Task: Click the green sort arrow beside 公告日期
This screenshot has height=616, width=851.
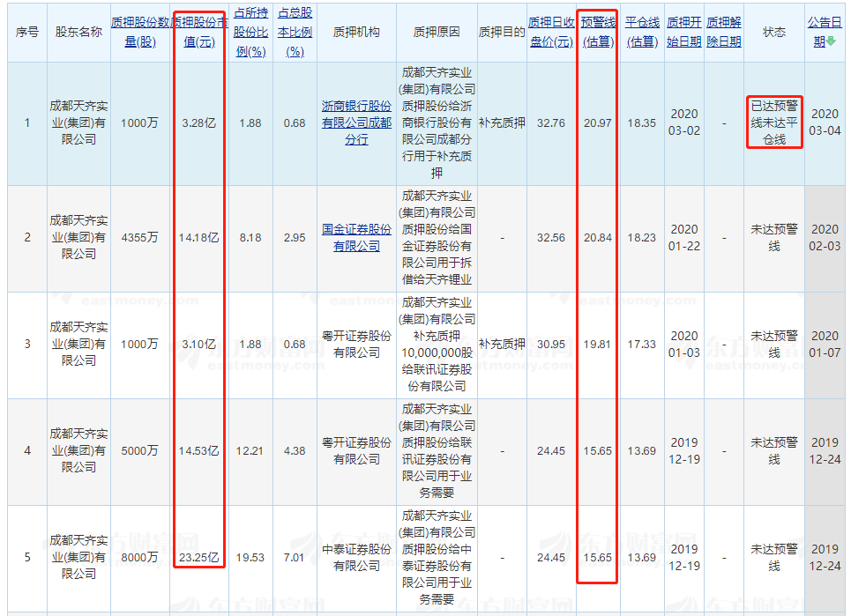Action: tap(831, 41)
